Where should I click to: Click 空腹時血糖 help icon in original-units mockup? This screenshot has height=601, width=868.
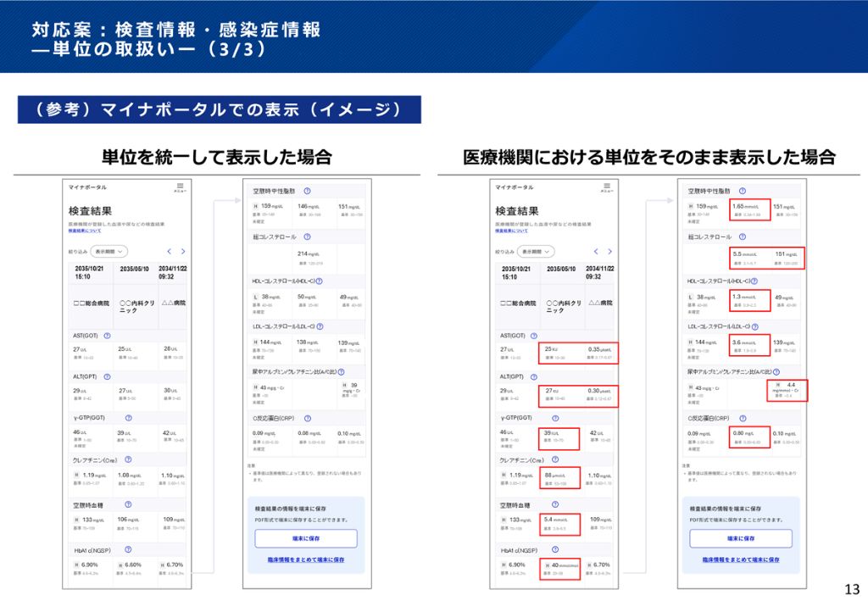point(555,504)
